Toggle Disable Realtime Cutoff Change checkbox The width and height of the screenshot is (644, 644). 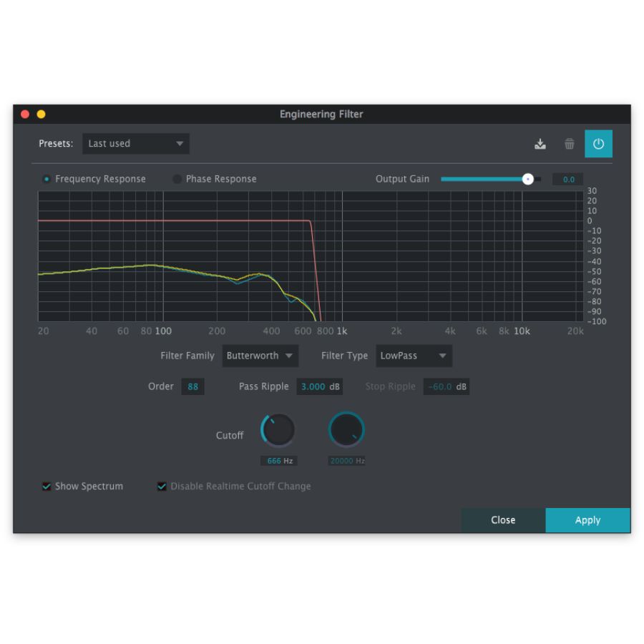pyautogui.click(x=162, y=487)
